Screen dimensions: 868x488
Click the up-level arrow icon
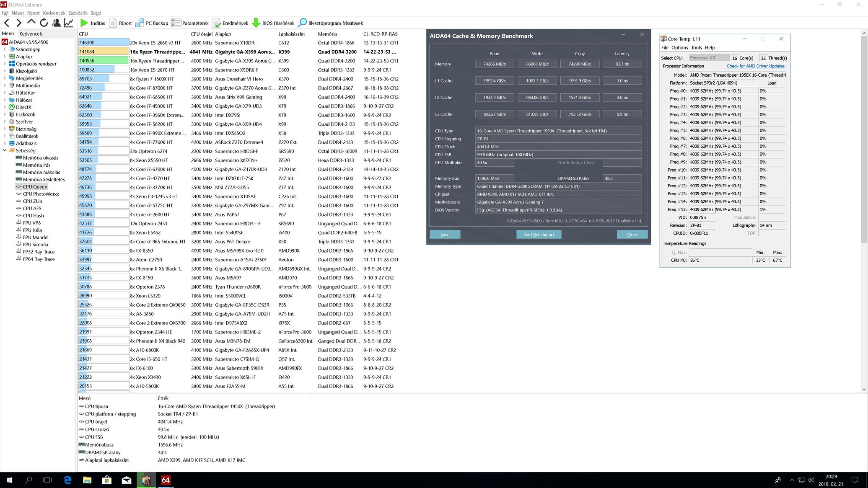31,23
